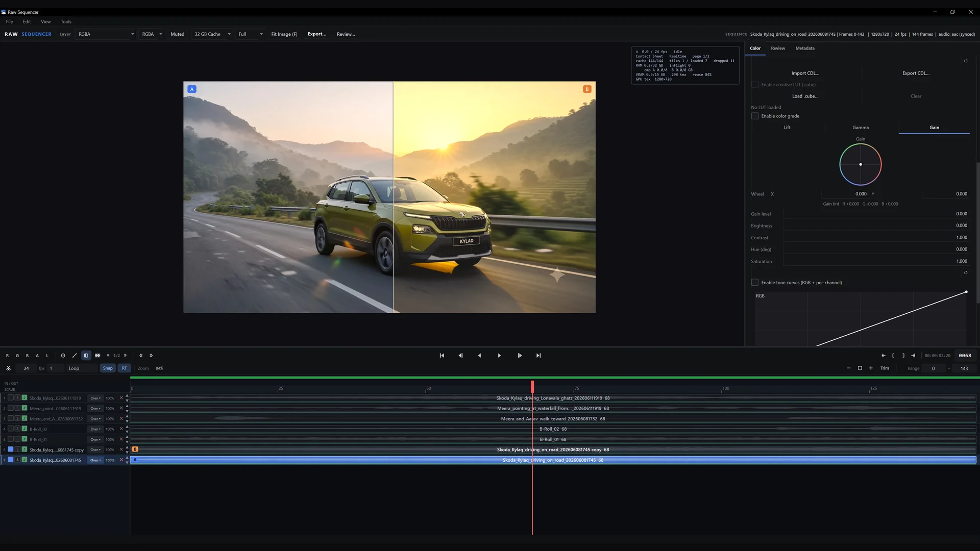Image resolution: width=980 pixels, height=551 pixels.
Task: Click the Export... button in toolbar
Action: pyautogui.click(x=317, y=34)
